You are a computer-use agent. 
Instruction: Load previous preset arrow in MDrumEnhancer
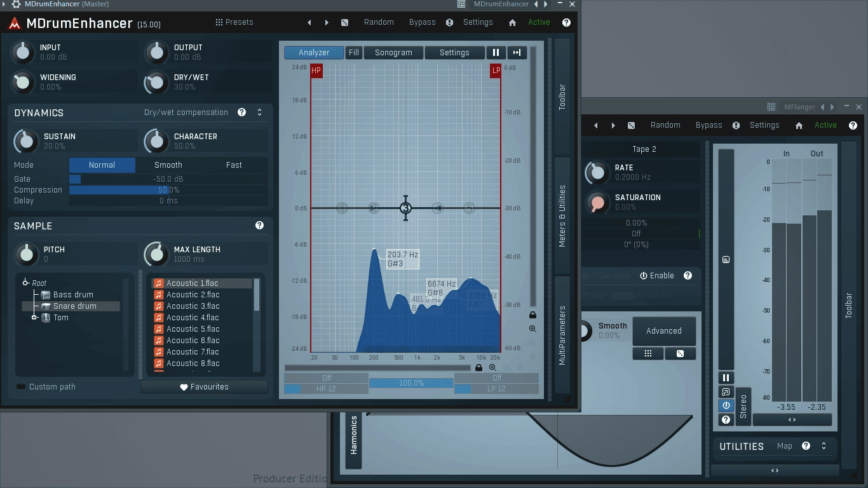click(309, 22)
